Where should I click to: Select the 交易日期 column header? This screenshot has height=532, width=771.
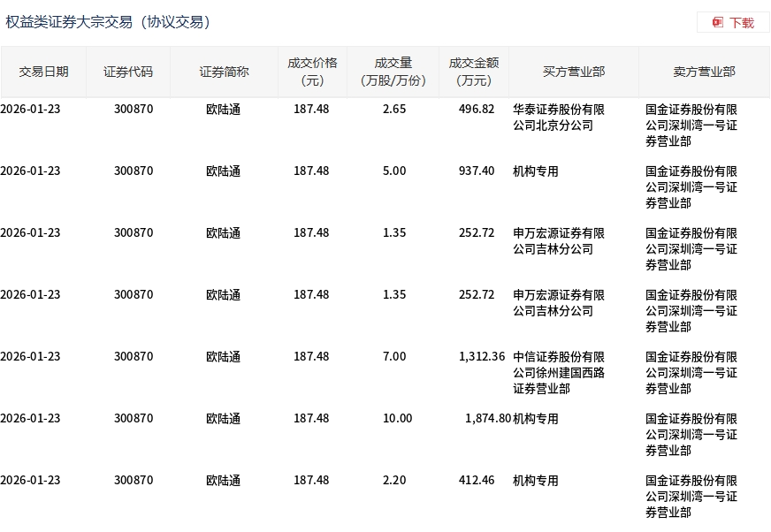pyautogui.click(x=43, y=72)
